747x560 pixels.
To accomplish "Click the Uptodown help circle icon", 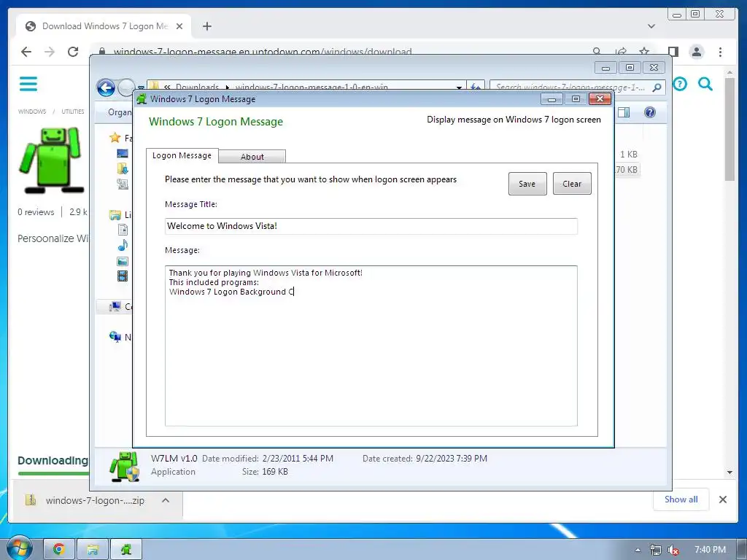I will point(680,85).
